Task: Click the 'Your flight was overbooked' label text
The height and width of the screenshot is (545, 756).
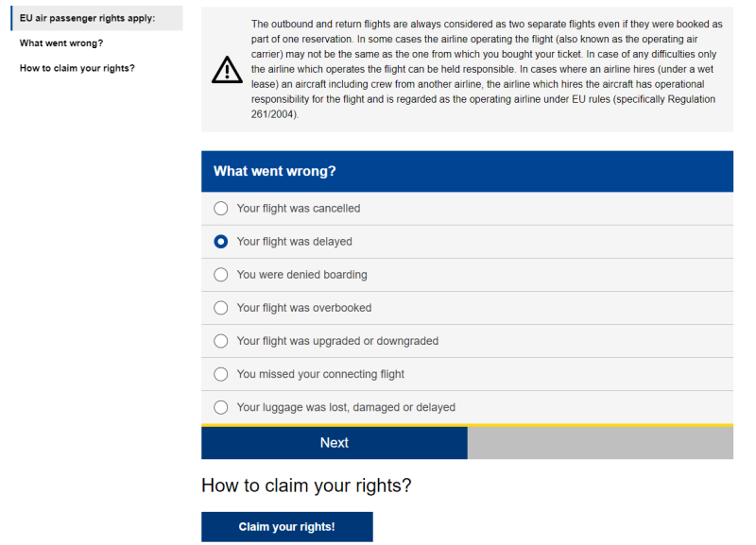Action: (x=303, y=308)
